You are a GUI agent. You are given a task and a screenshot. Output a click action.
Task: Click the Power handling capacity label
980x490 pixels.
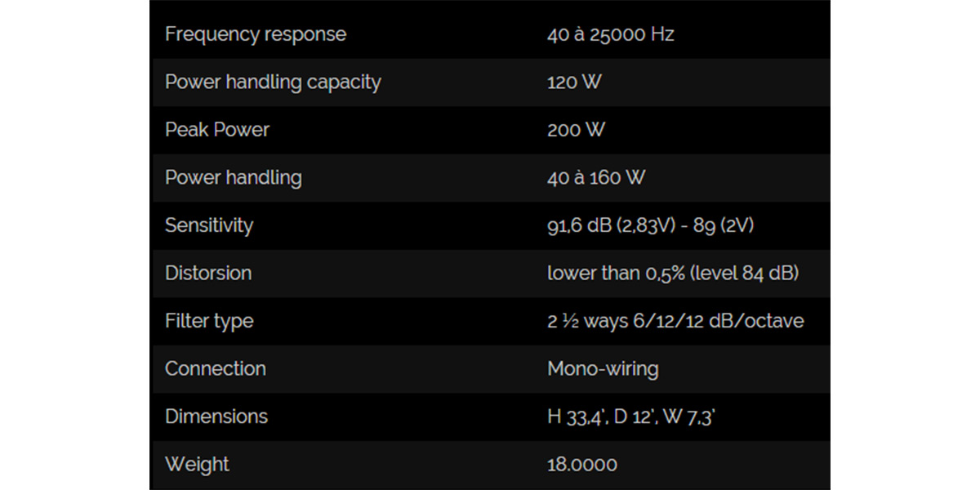pos(273,82)
